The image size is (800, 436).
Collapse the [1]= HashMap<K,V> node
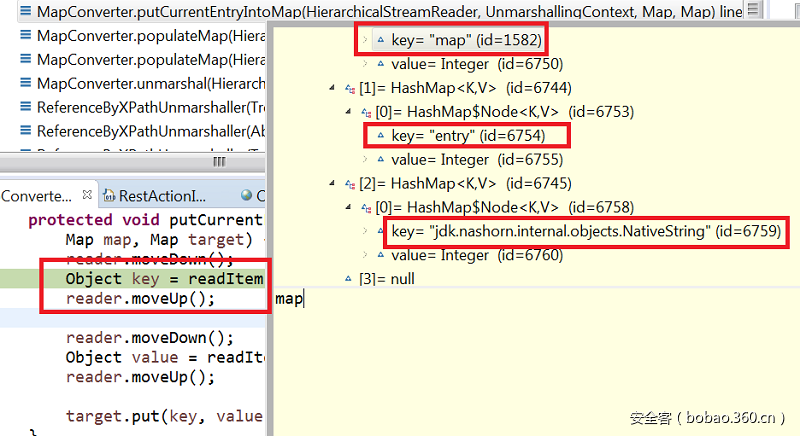pos(332,88)
